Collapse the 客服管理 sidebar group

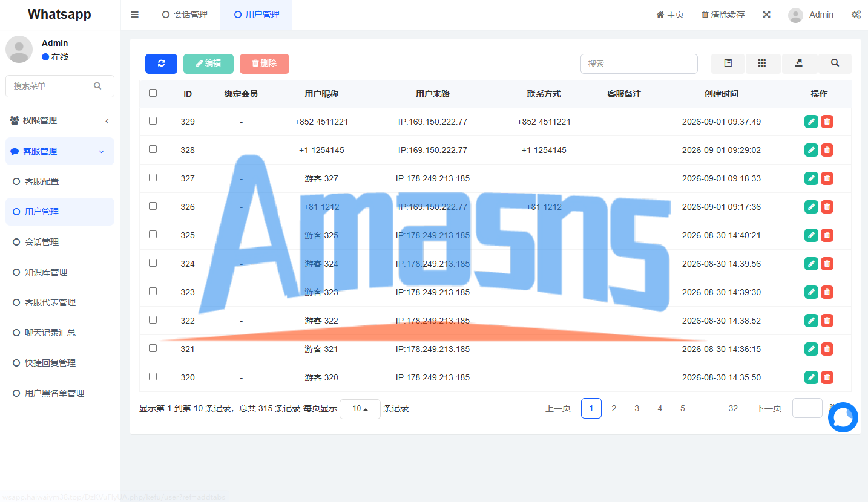point(60,151)
